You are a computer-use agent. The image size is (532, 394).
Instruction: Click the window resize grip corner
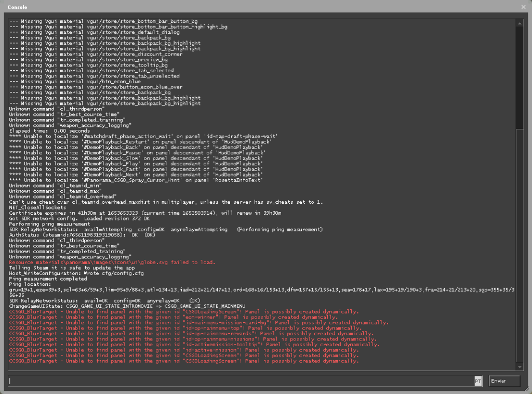pos(527,390)
